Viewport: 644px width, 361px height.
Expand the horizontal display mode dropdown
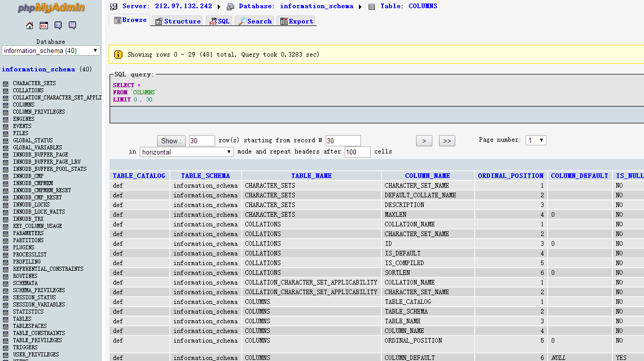pos(187,152)
